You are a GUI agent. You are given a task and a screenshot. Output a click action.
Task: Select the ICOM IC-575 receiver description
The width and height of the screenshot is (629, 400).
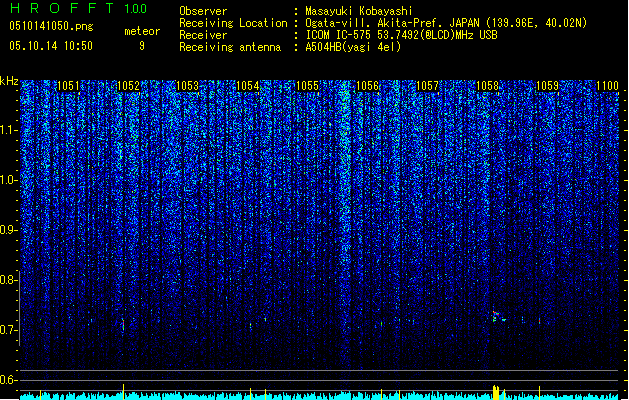[401, 35]
